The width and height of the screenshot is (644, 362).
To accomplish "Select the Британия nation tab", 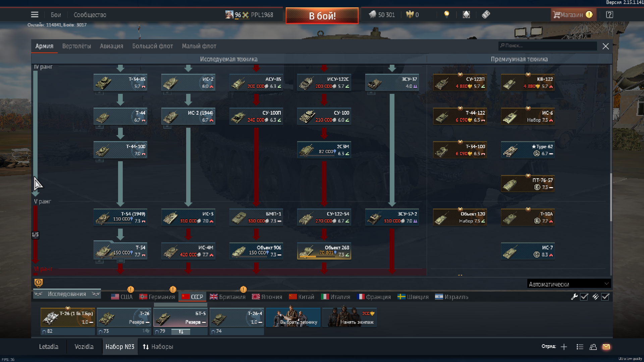I will (x=227, y=297).
